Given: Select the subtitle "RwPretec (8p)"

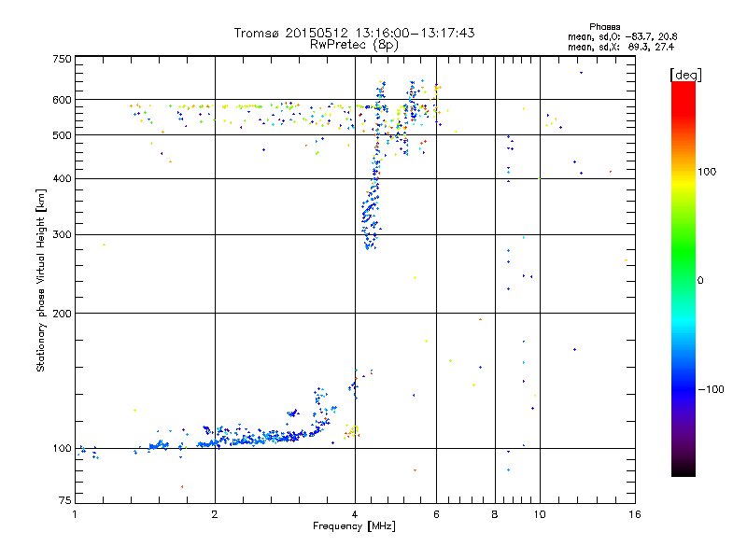Looking at the screenshot, I should click(354, 45).
